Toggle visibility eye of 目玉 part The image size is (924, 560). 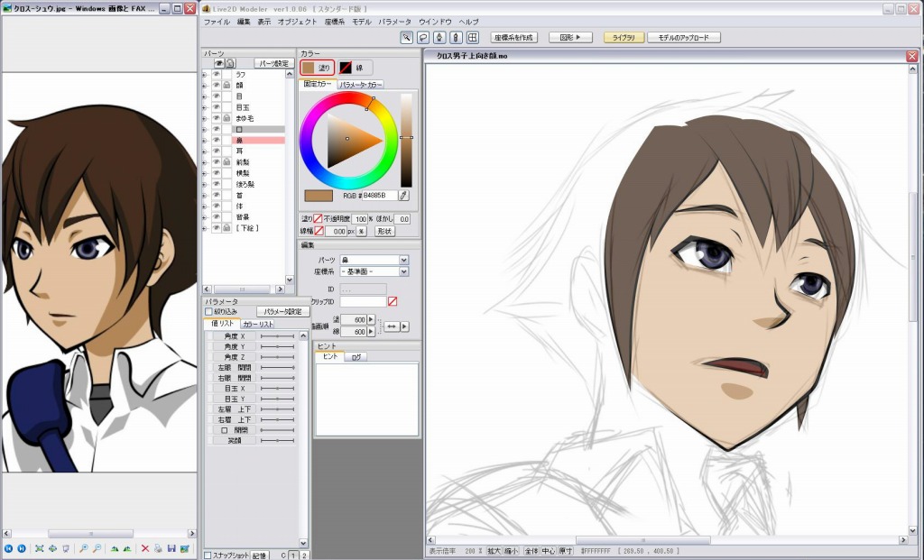point(217,107)
